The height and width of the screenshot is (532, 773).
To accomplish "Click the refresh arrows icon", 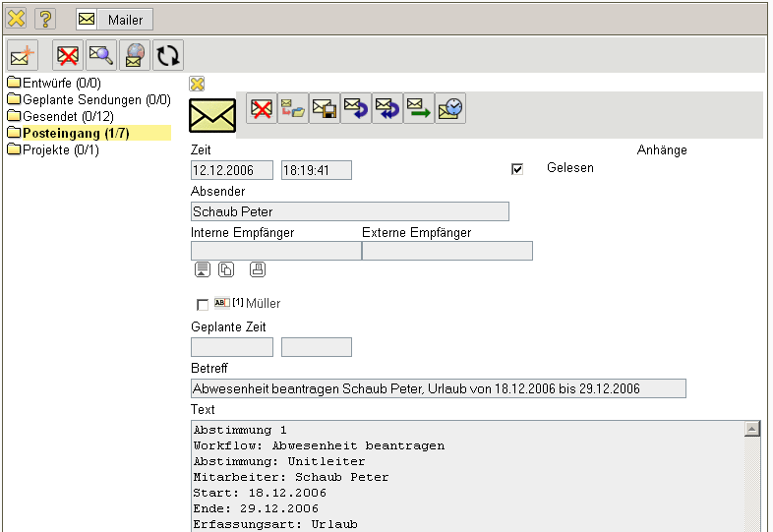I will pos(168,56).
